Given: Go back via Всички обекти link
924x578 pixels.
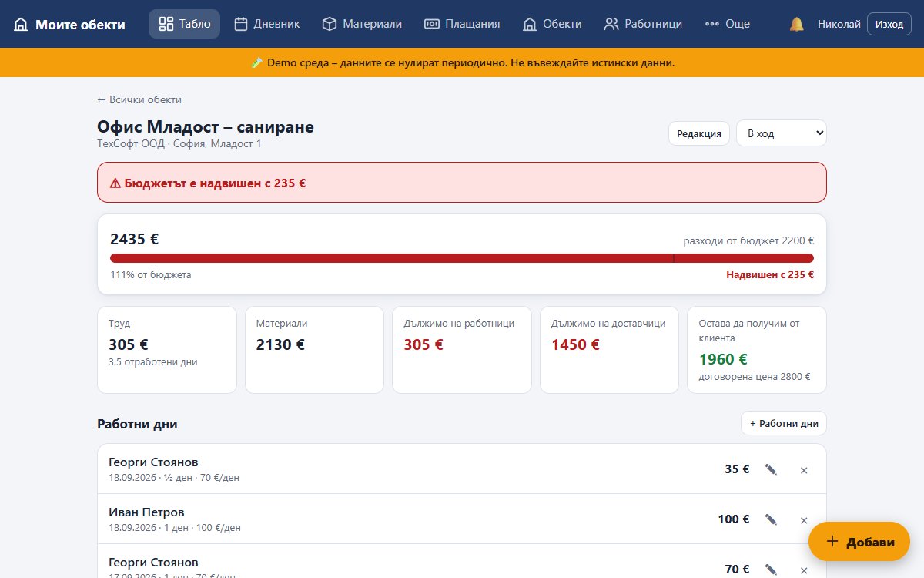Looking at the screenshot, I should (139, 99).
